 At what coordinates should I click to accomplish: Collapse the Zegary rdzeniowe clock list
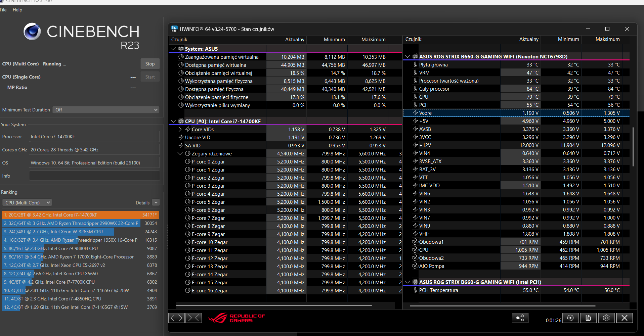click(180, 153)
